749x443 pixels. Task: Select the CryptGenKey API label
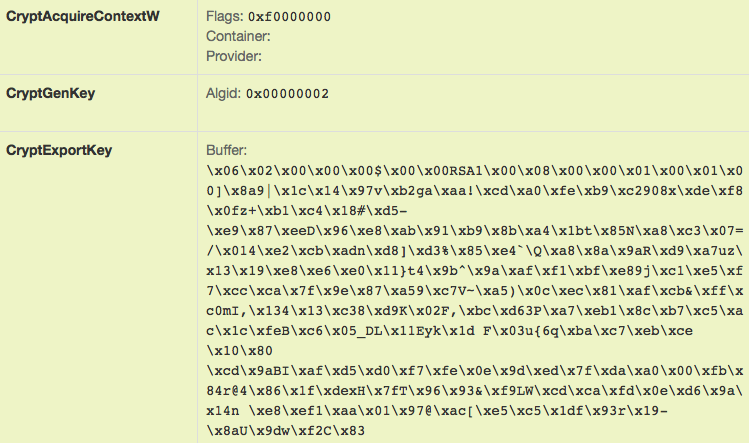click(51, 93)
